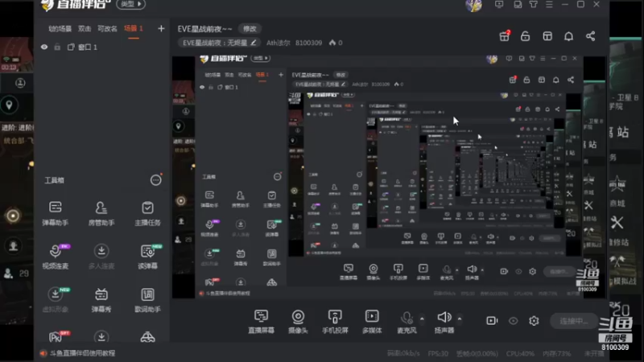Click the Ath法尔 streamer name
Screen dimensions: 644x362
click(x=278, y=43)
